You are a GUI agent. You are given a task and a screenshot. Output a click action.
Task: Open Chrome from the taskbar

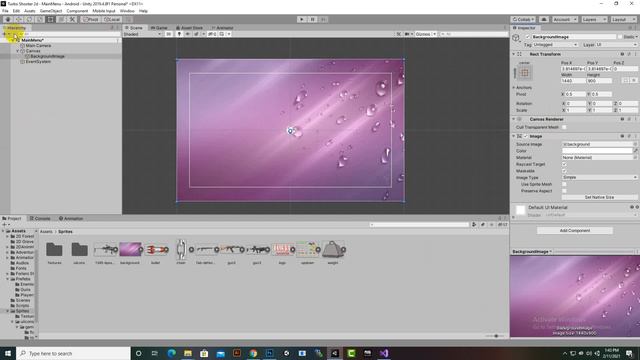[253, 353]
